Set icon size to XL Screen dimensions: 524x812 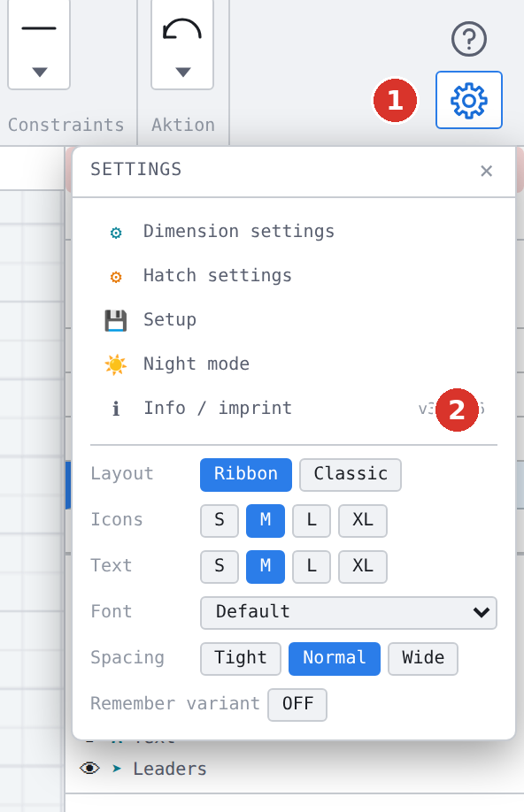pyautogui.click(x=362, y=520)
